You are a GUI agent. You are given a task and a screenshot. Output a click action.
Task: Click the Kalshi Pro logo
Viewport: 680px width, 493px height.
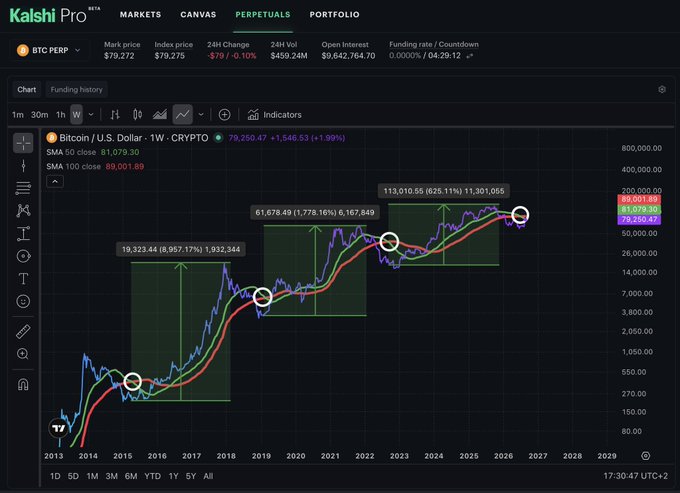click(55, 15)
